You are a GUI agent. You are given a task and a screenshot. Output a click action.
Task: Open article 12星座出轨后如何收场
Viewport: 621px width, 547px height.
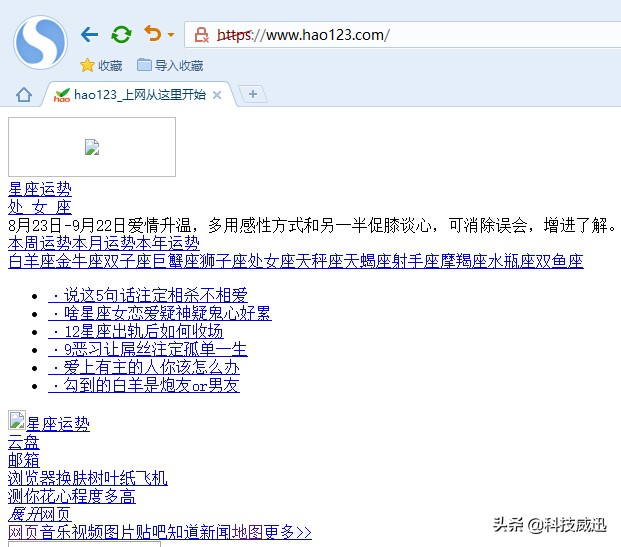(x=135, y=331)
